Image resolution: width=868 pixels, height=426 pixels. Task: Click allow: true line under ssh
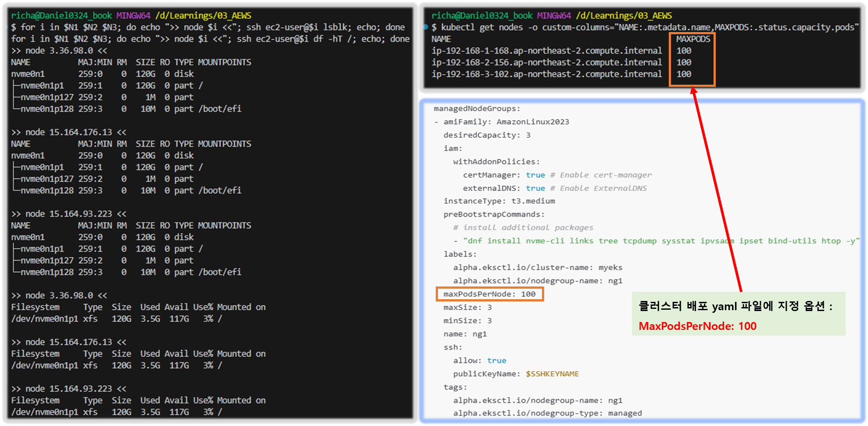coord(480,360)
